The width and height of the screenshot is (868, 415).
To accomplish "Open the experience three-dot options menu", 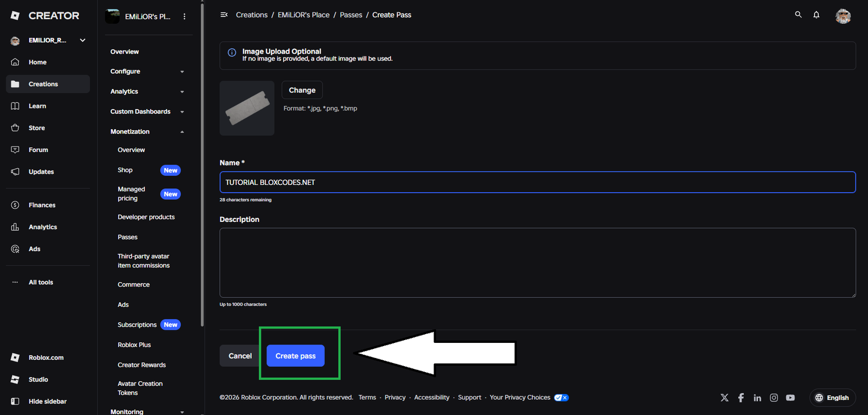I will (x=184, y=16).
